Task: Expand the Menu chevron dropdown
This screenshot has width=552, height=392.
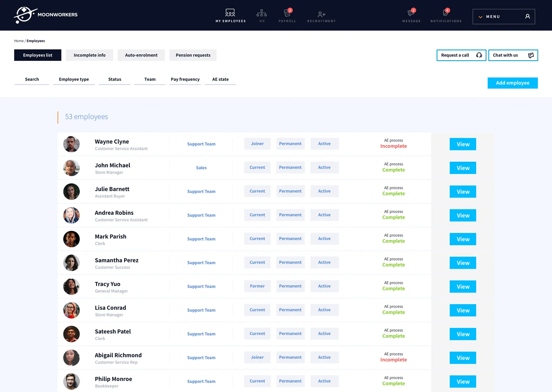Action: 480,17
